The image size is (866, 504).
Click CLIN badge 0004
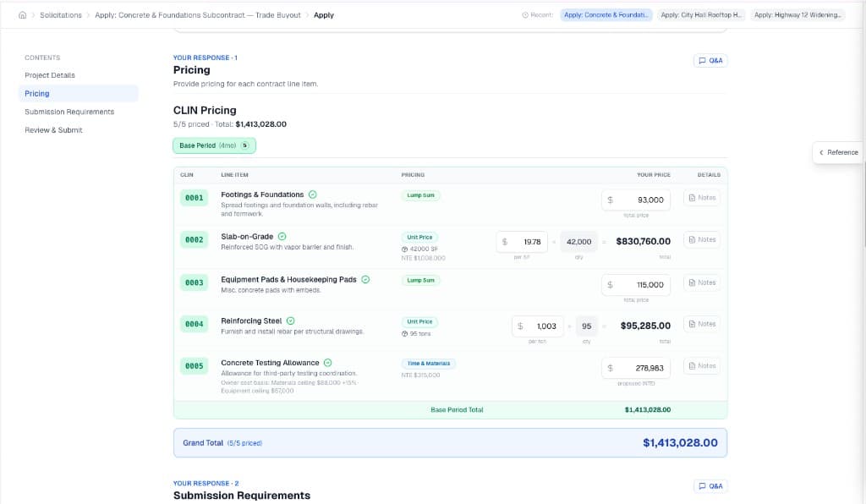pyautogui.click(x=194, y=324)
